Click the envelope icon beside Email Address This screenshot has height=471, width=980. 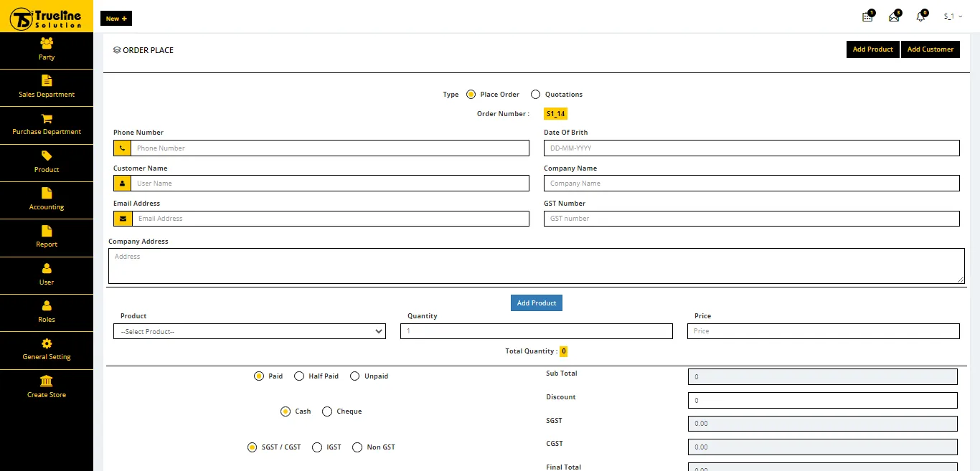123,218
